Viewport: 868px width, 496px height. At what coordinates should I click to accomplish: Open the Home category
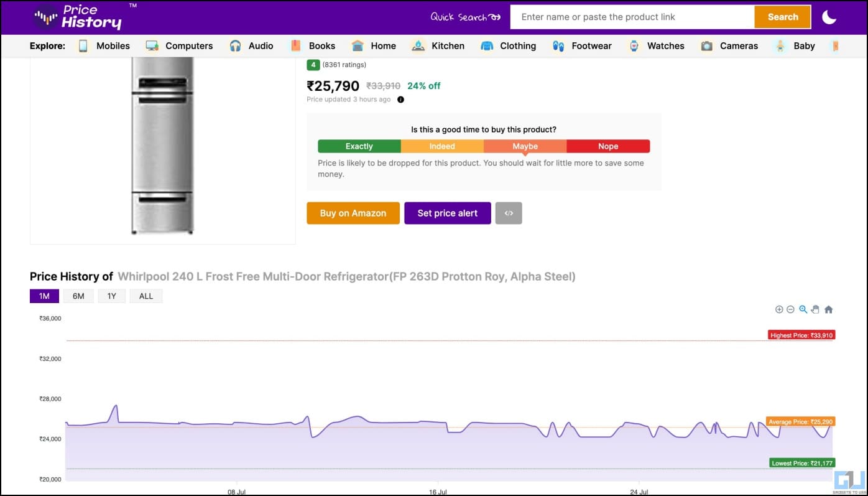(x=383, y=46)
